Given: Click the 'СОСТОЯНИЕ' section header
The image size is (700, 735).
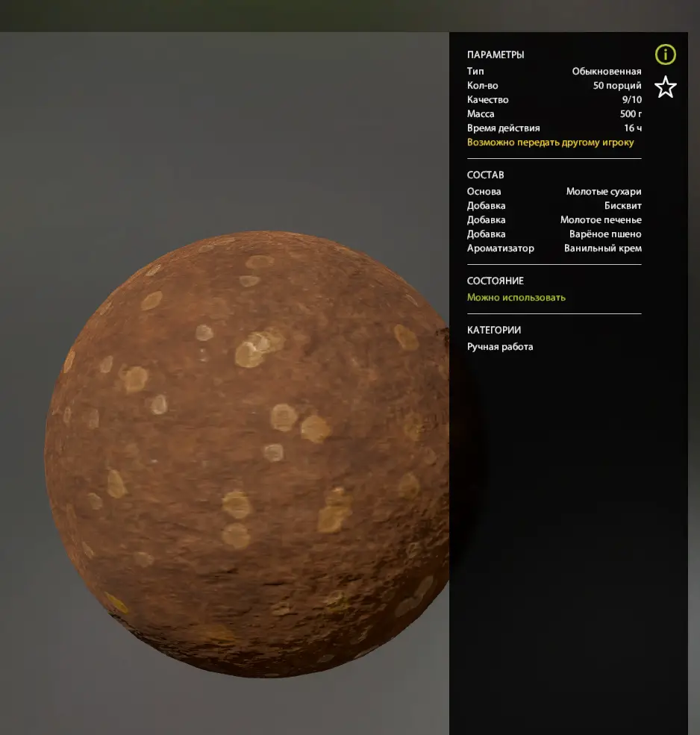Looking at the screenshot, I should 495,281.
